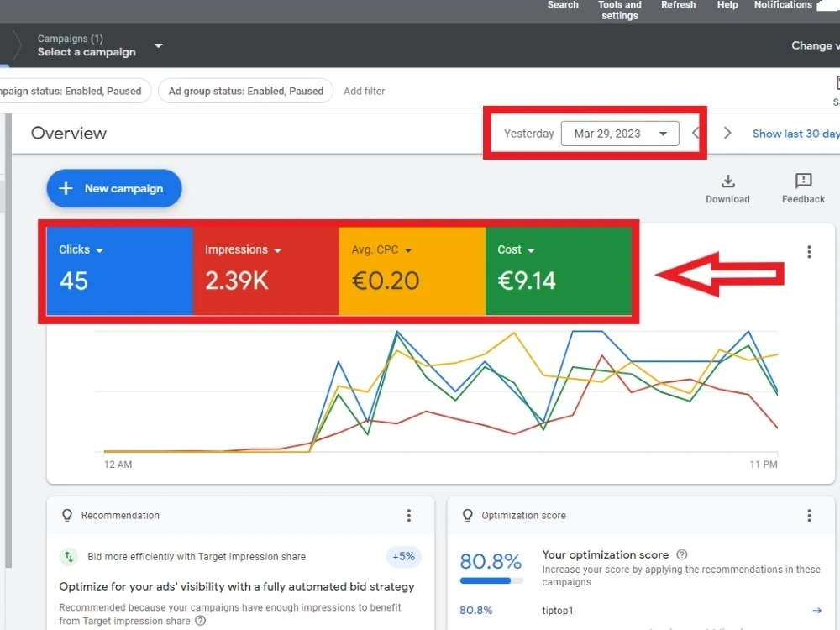Expand the Select a campaign dropdown
840x630 pixels.
pos(158,45)
